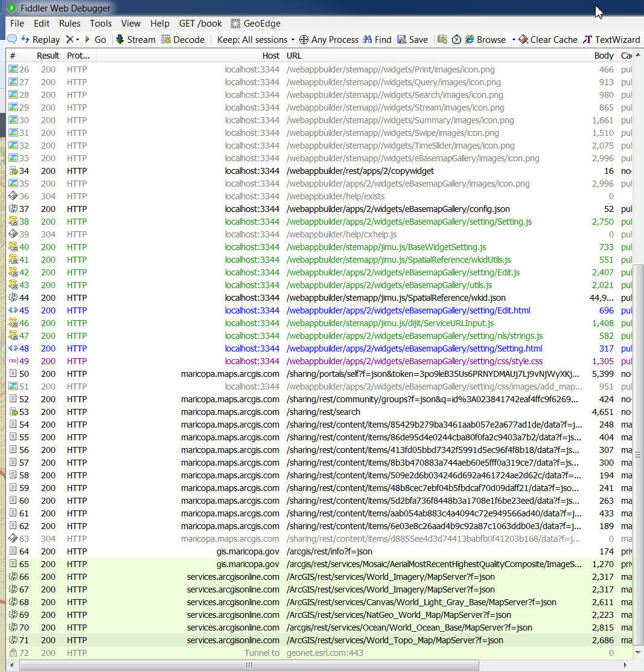Click the horizontal scrollbar right arrow

[626, 665]
